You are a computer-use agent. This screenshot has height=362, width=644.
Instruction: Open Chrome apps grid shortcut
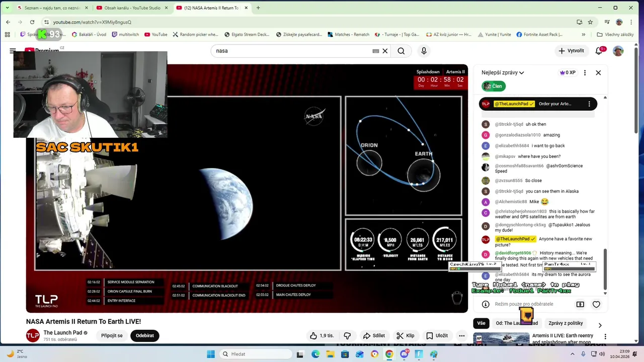[x=7, y=35]
